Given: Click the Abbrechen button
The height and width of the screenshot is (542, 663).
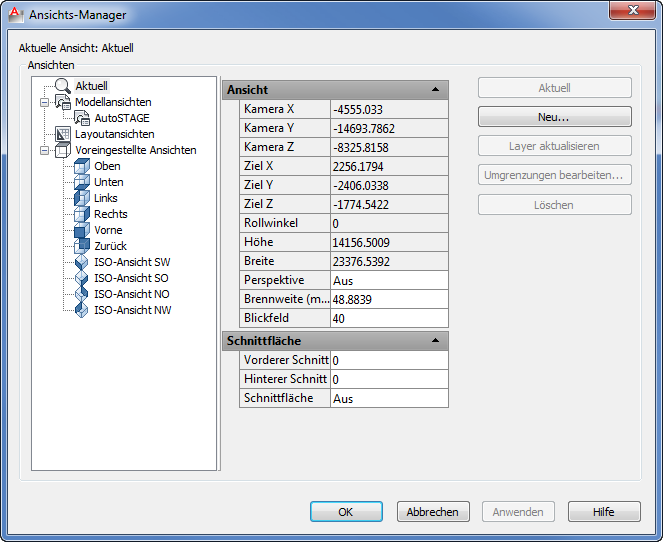Looking at the screenshot, I should (x=432, y=511).
